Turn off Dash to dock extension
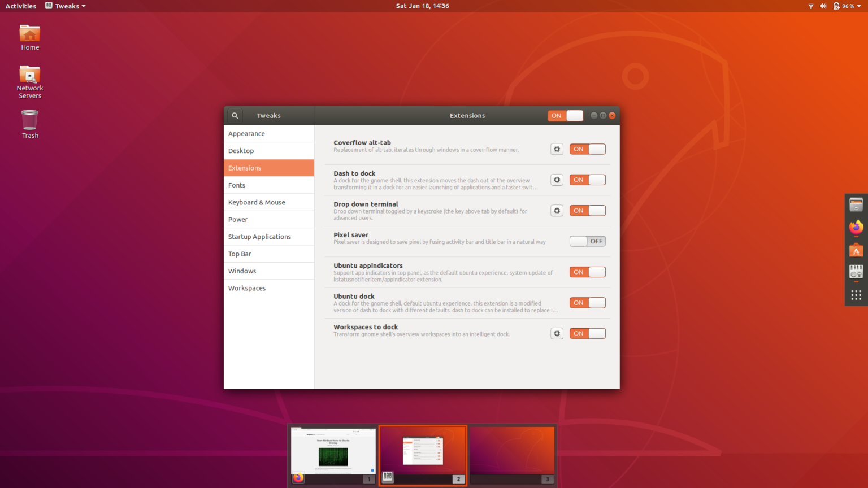This screenshot has width=868, height=488. pyautogui.click(x=587, y=180)
